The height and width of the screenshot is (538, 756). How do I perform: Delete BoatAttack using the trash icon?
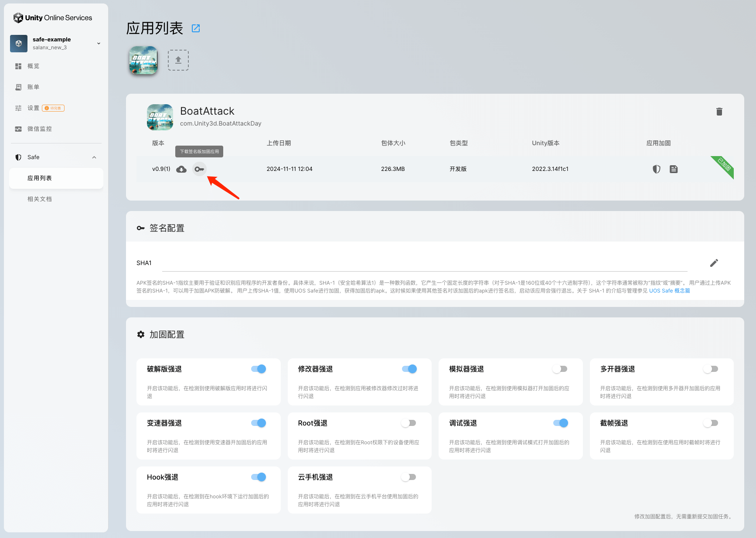pyautogui.click(x=719, y=112)
